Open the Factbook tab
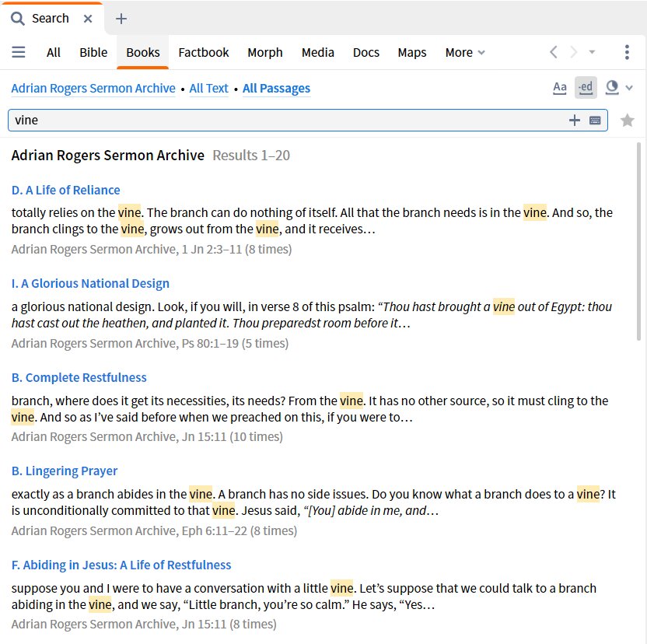647x644 pixels. 204,52
